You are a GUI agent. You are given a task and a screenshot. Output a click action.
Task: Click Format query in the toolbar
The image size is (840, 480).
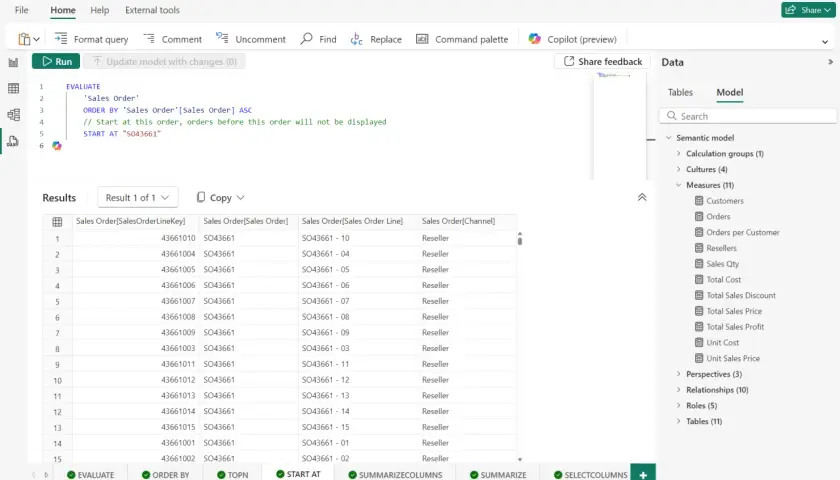91,39
